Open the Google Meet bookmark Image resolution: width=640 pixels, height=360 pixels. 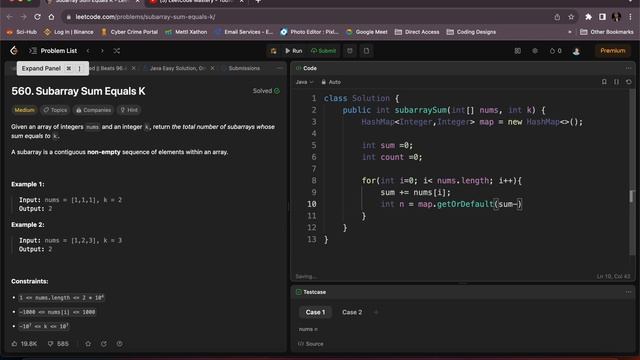[x=367, y=32]
